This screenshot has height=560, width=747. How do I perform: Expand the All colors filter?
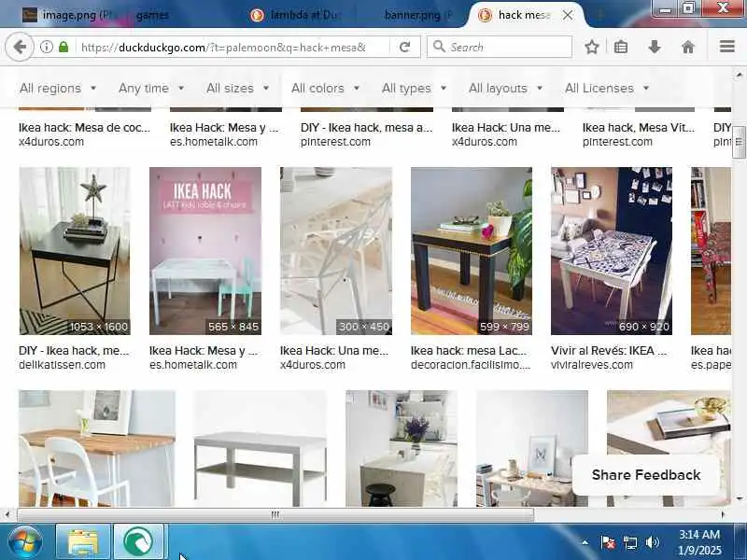pos(325,88)
